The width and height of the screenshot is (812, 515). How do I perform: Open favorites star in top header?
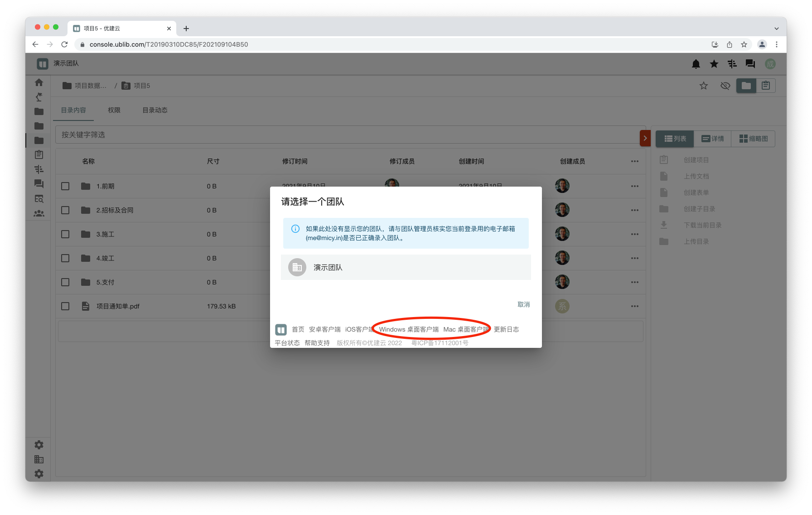pos(714,64)
